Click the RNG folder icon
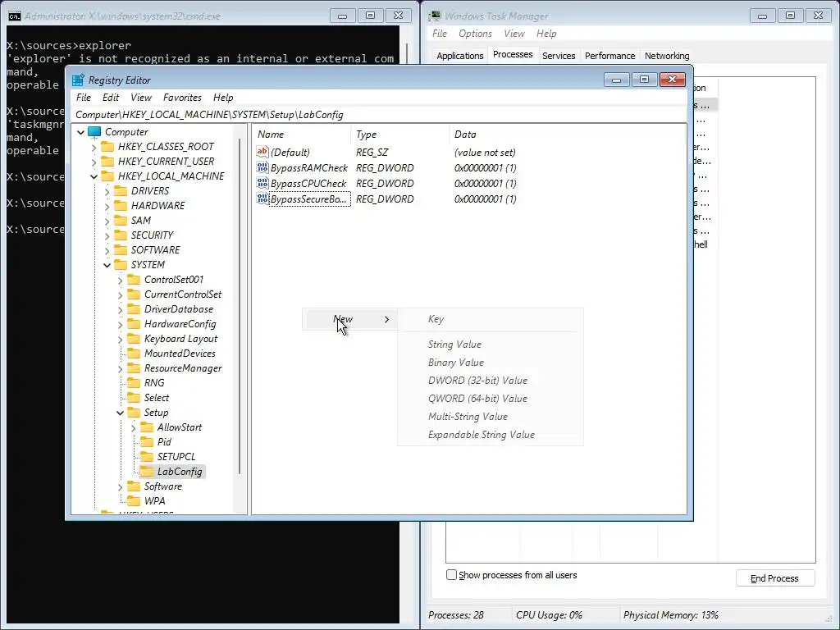840x630 pixels. pos(134,383)
